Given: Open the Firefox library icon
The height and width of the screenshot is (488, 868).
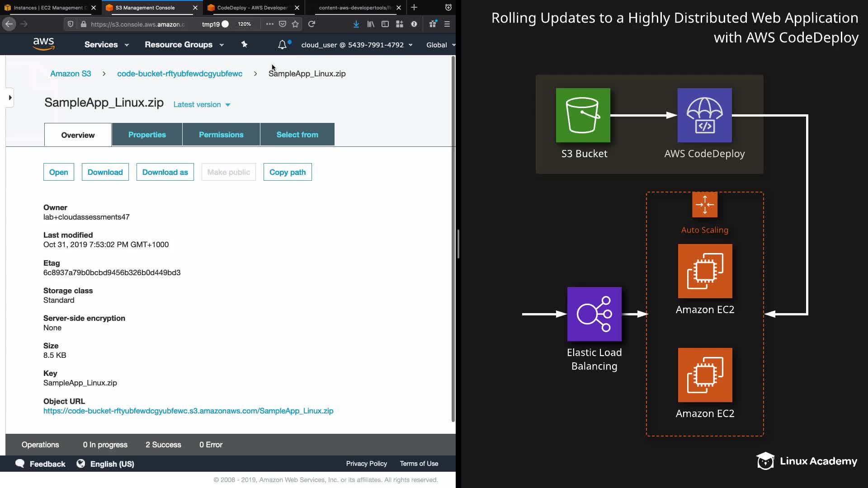Looking at the screenshot, I should click(371, 24).
